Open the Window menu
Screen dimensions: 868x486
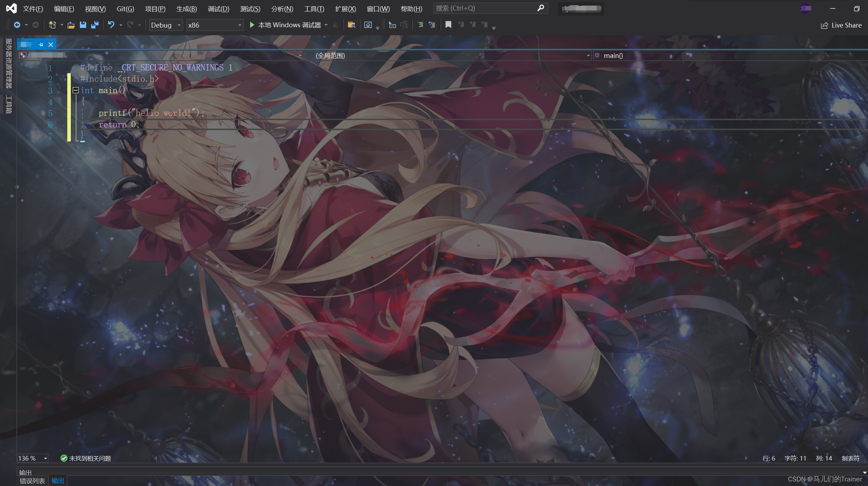(378, 9)
